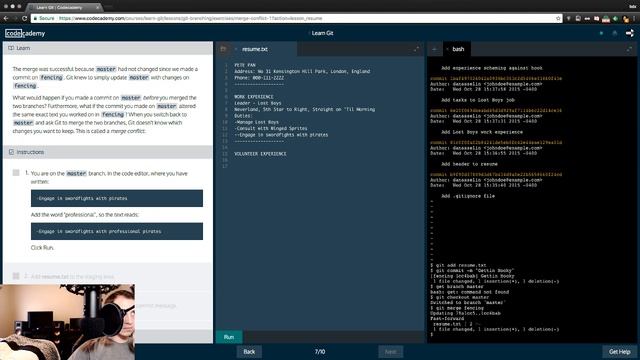Click the 7/10 progress indicator

click(x=320, y=351)
